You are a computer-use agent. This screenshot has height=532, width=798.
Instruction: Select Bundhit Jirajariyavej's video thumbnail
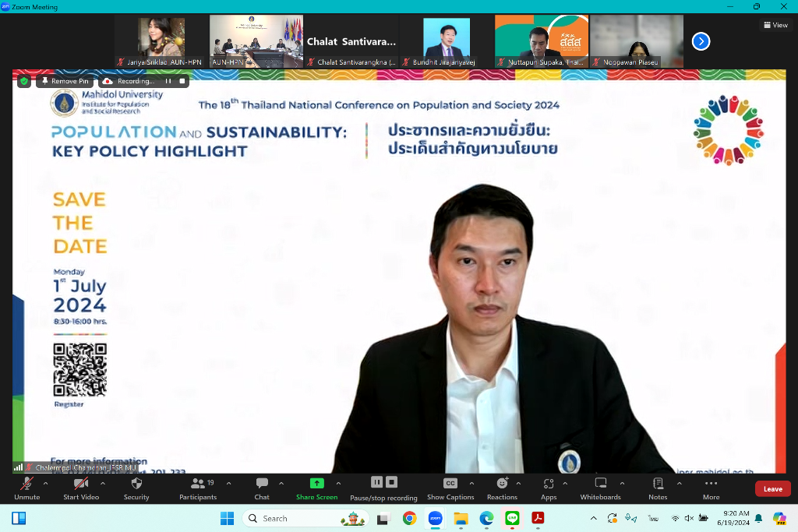[447, 41]
